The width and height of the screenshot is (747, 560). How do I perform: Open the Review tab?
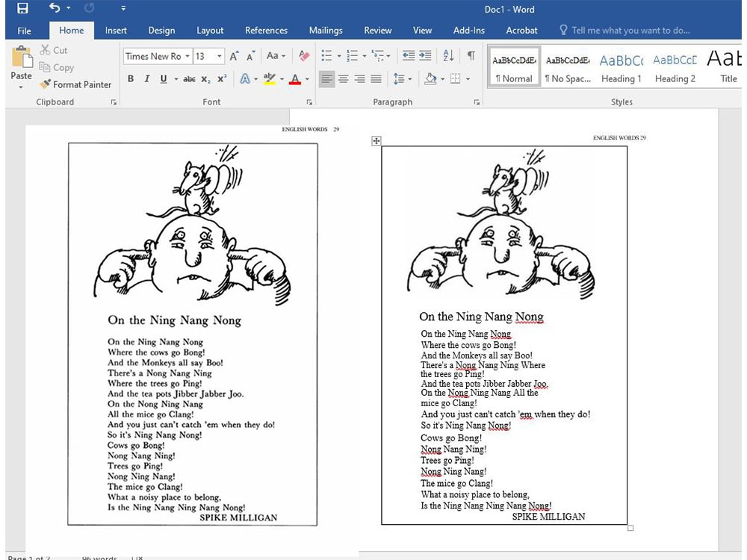coord(378,31)
